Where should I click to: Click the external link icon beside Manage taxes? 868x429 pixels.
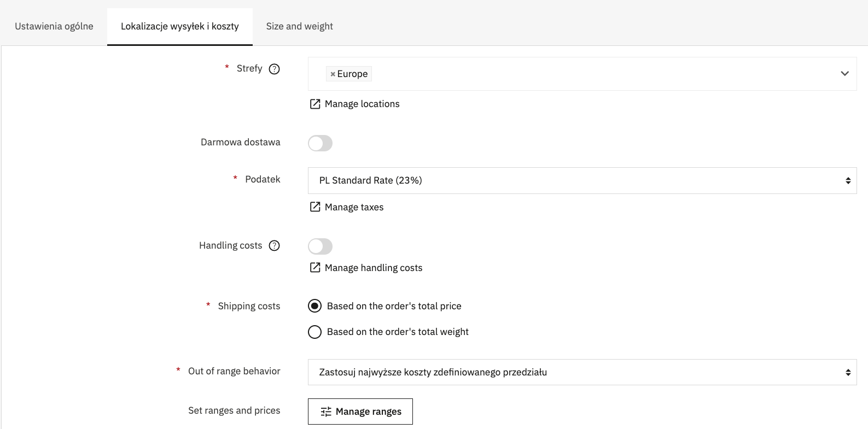tap(315, 207)
